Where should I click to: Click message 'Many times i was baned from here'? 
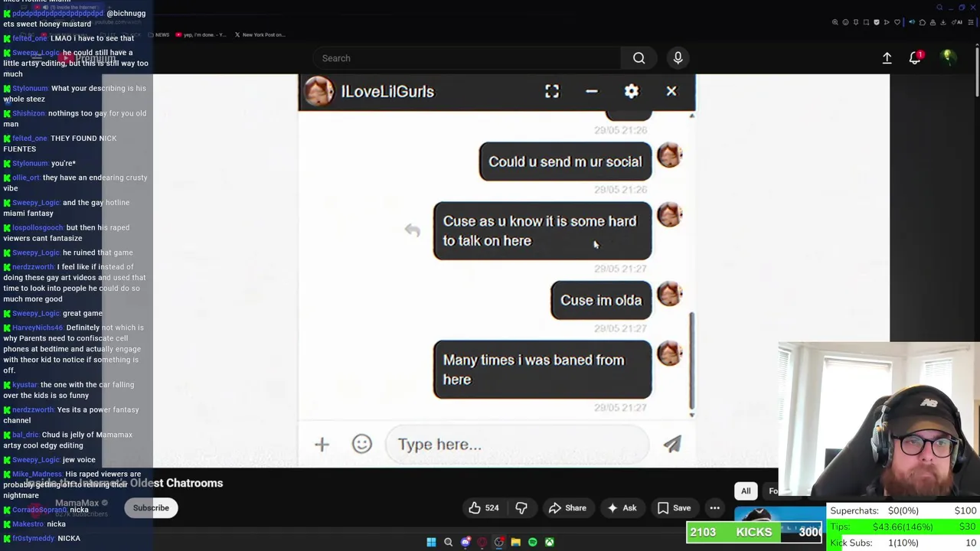(542, 370)
